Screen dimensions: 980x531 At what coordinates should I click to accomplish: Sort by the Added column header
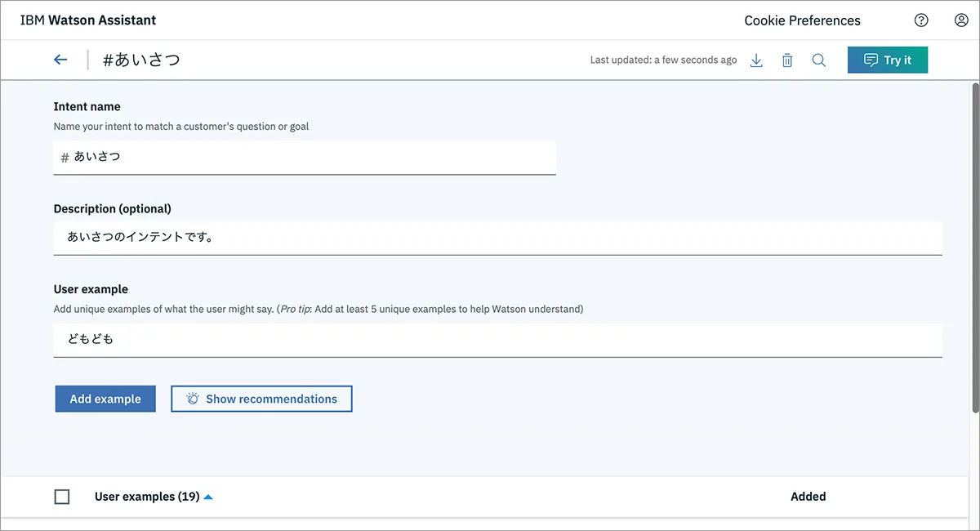[x=808, y=497]
